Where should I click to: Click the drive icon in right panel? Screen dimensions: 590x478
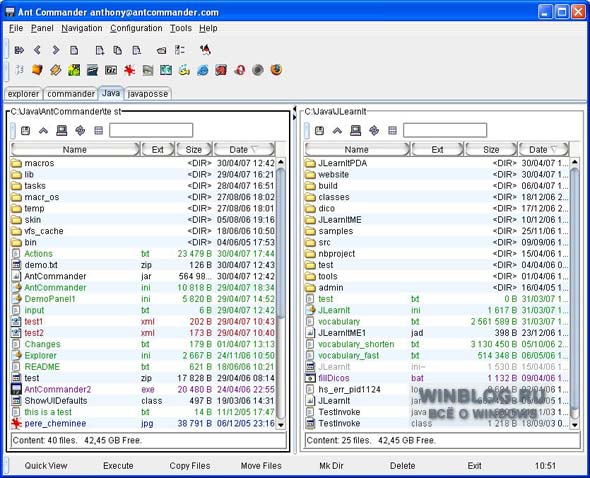click(319, 131)
